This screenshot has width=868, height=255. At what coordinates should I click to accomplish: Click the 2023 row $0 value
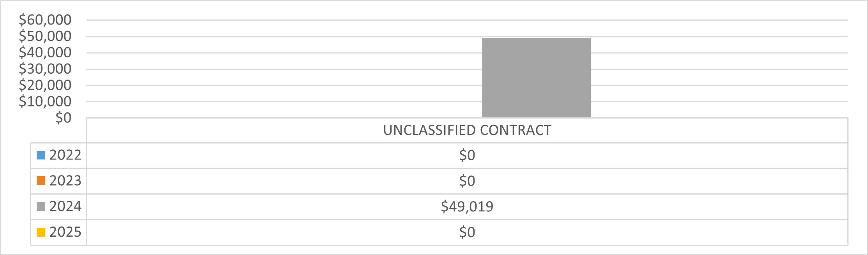pyautogui.click(x=467, y=181)
